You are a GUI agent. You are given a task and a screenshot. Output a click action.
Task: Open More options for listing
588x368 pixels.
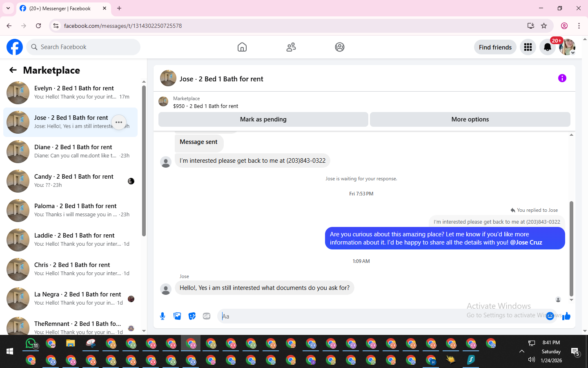click(x=470, y=119)
